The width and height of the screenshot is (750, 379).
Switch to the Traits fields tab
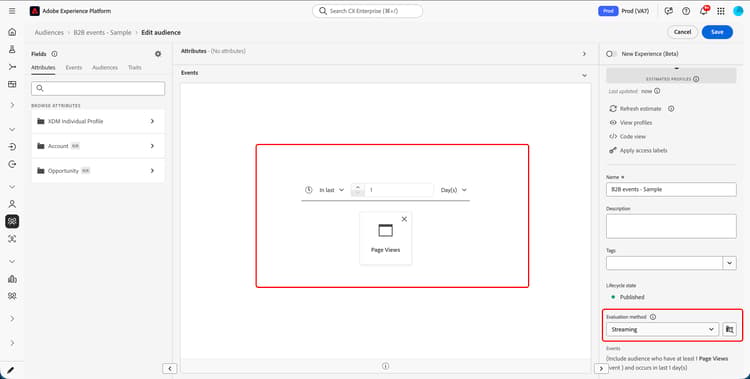click(134, 67)
